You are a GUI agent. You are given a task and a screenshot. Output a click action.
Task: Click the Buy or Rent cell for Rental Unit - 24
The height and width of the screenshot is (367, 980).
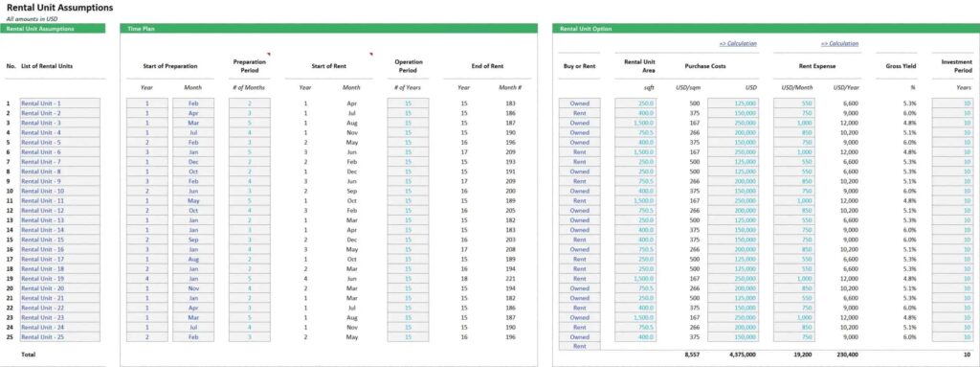pos(579,327)
